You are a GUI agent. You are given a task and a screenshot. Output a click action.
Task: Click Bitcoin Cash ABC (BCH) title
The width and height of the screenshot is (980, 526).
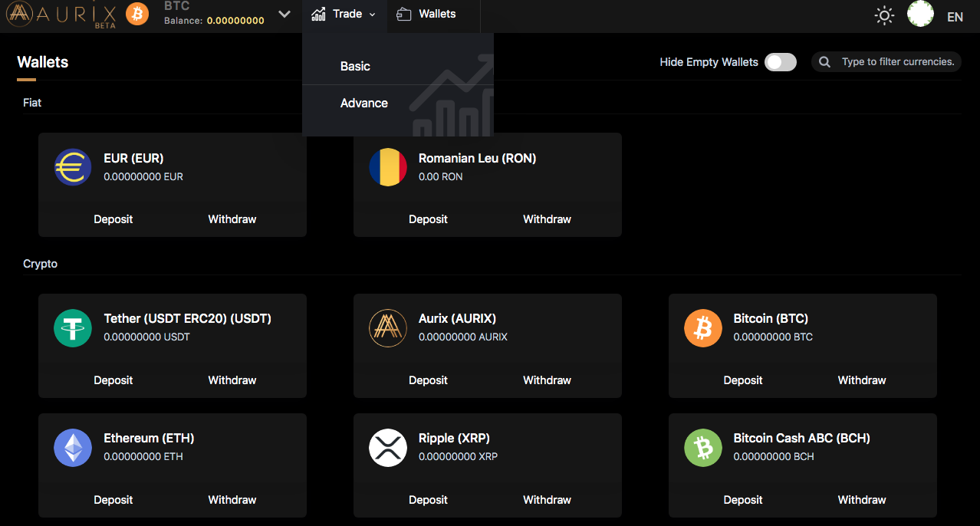point(801,439)
